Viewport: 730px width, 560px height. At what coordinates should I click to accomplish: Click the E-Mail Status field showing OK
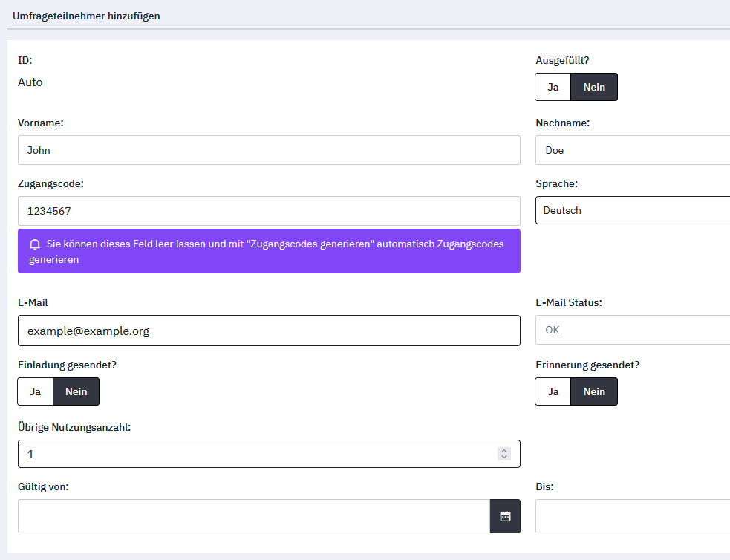pos(632,330)
